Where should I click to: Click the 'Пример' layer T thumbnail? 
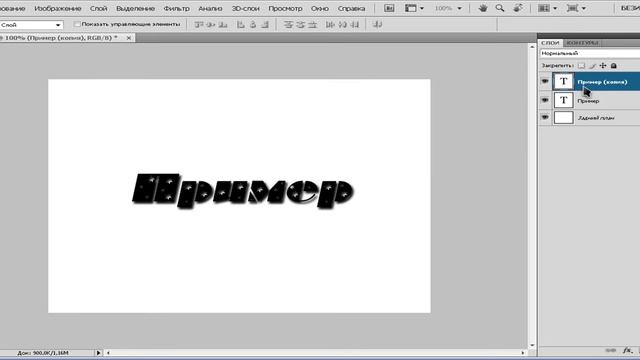[x=563, y=100]
